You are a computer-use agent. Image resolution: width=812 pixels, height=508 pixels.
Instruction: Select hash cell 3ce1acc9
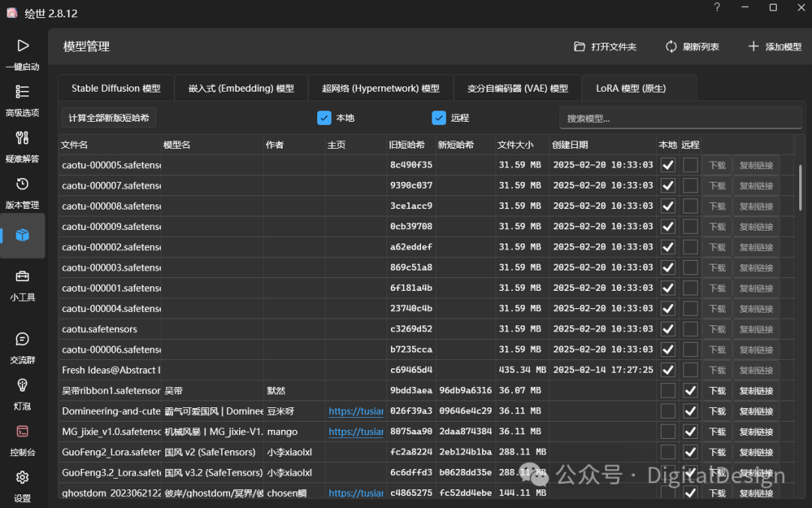pyautogui.click(x=411, y=206)
